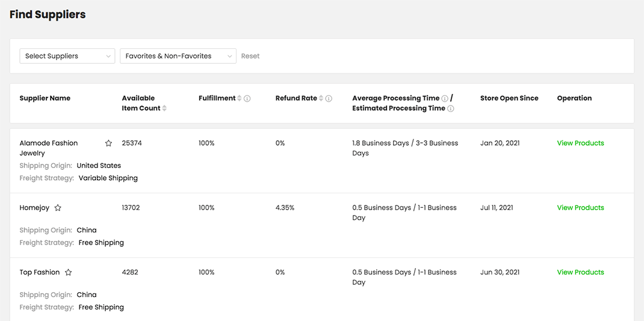Click Average Processing Time info icon
Viewport: 644px width, 321px height.
click(x=445, y=98)
